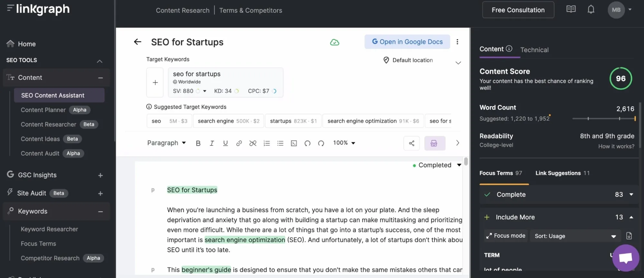Switch to the Technical tab
The height and width of the screenshot is (278, 644).
click(534, 50)
